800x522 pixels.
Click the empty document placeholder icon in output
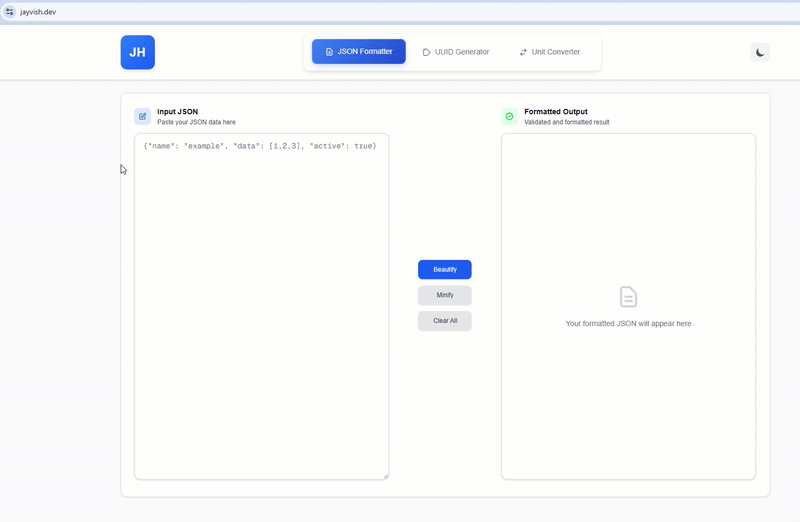pyautogui.click(x=628, y=297)
